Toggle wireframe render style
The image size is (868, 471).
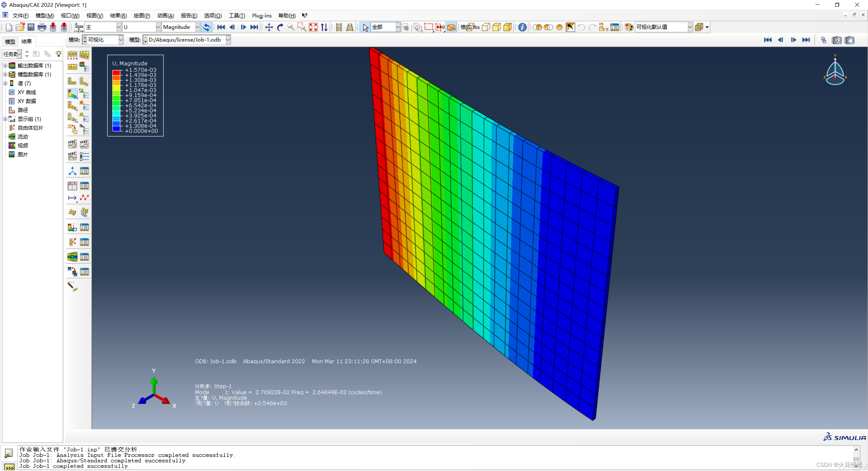(486, 27)
